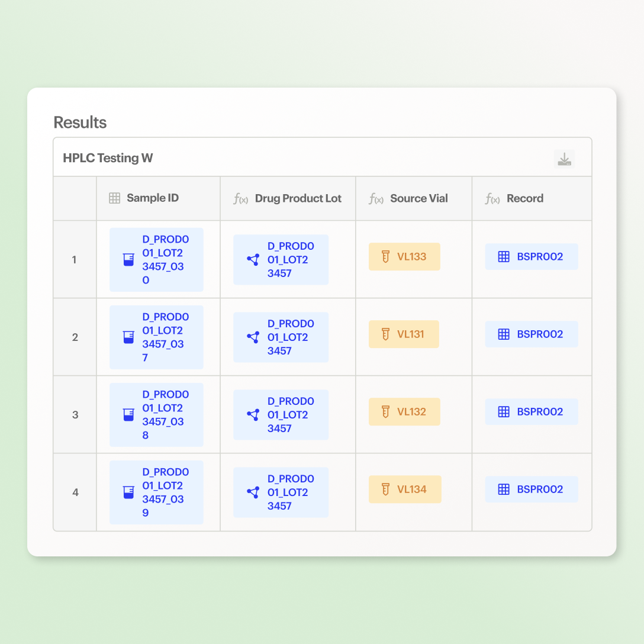Open the BSPR002 record in row 1

point(532,256)
